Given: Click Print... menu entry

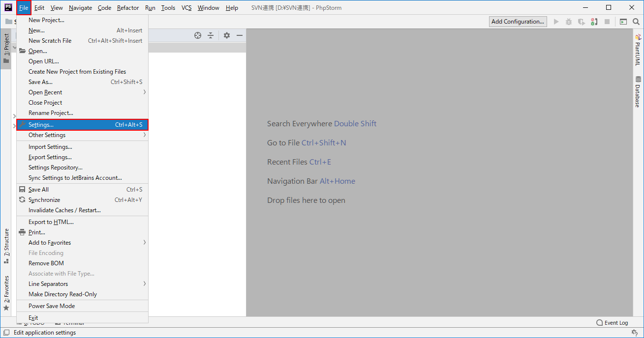Looking at the screenshot, I should tap(82, 232).
